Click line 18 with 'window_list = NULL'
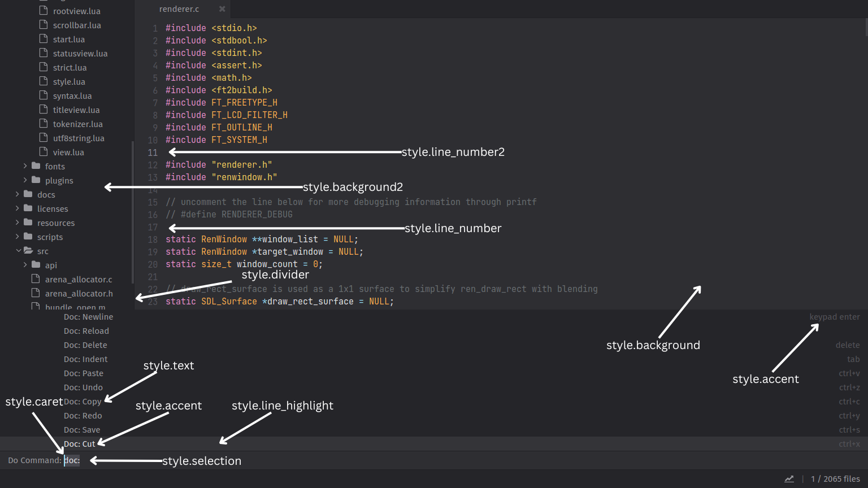This screenshot has width=868, height=488. (262, 239)
